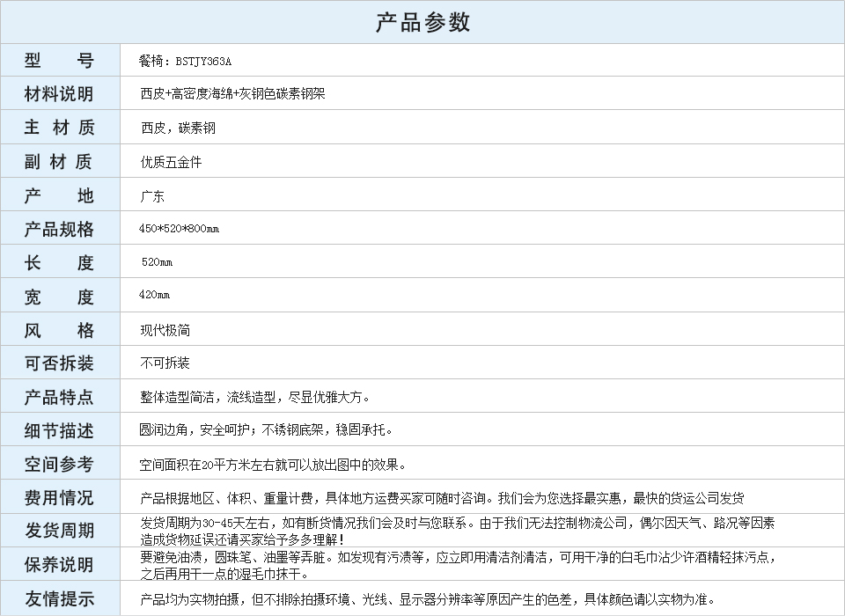Click the 产品参数 table header
Screen dimensions: 845x616
click(422, 23)
